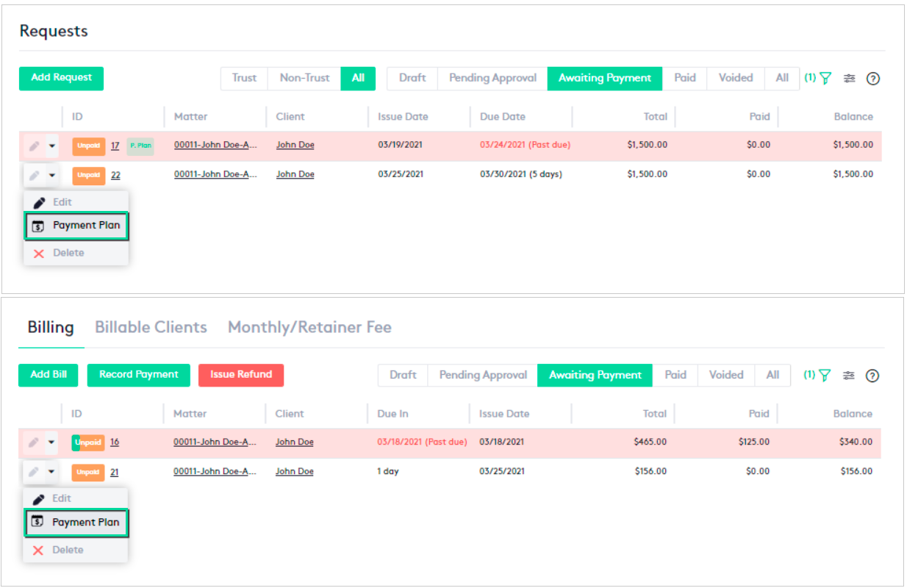
Task: Select the Trust filter toggle
Action: point(244,78)
